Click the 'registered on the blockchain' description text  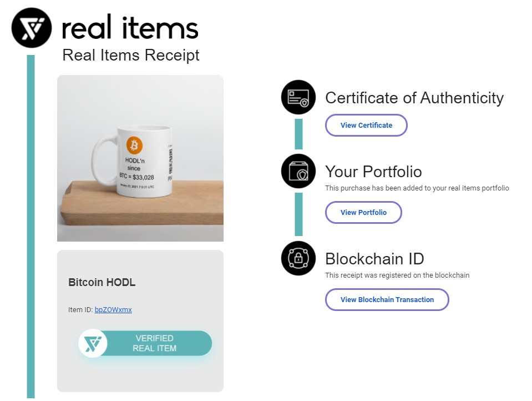click(397, 275)
